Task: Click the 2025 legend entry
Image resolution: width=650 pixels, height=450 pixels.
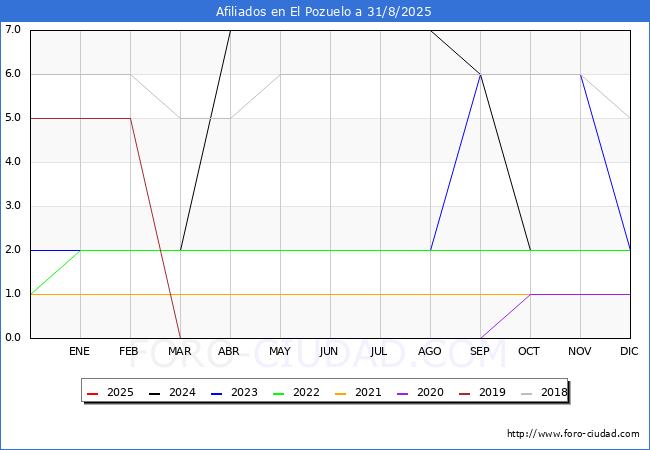Action: coord(110,393)
